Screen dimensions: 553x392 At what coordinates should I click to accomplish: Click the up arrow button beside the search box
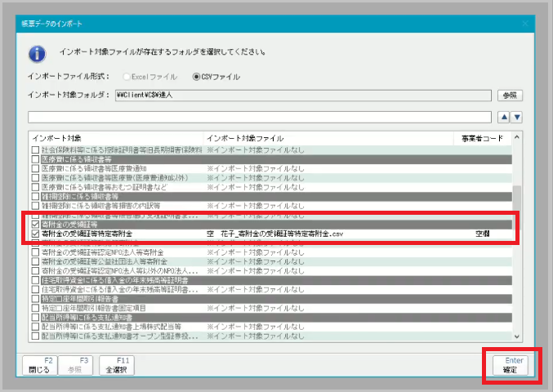click(x=504, y=117)
